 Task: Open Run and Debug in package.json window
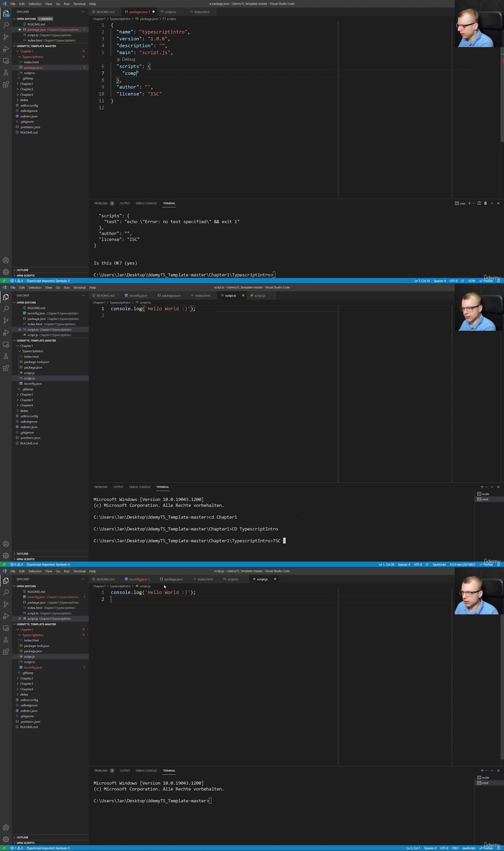pyautogui.click(x=6, y=49)
